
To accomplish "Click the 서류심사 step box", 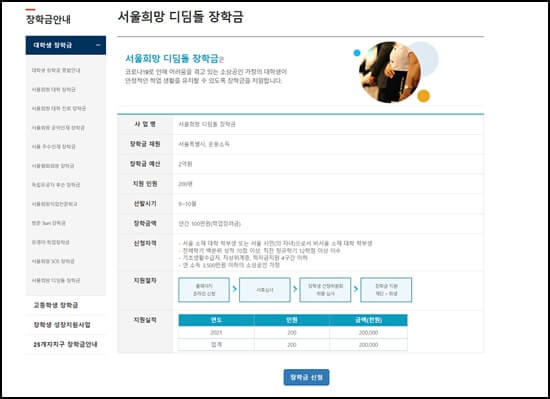I will click(x=265, y=290).
